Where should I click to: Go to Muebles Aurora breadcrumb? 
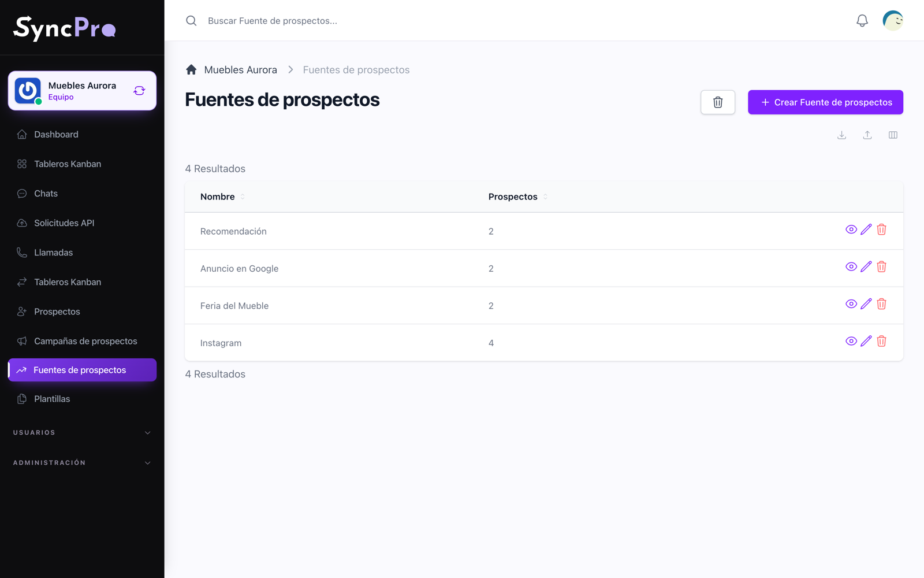pyautogui.click(x=241, y=70)
